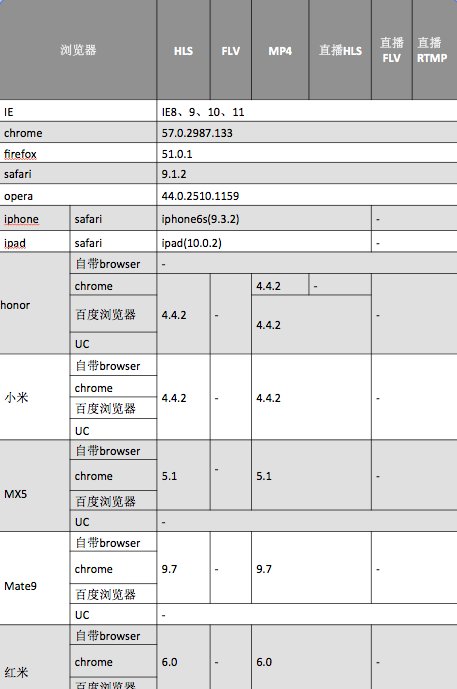The height and width of the screenshot is (689, 457).
Task: Click honor merged MP4 4.4.2 cell below chrome
Action: (x=311, y=325)
